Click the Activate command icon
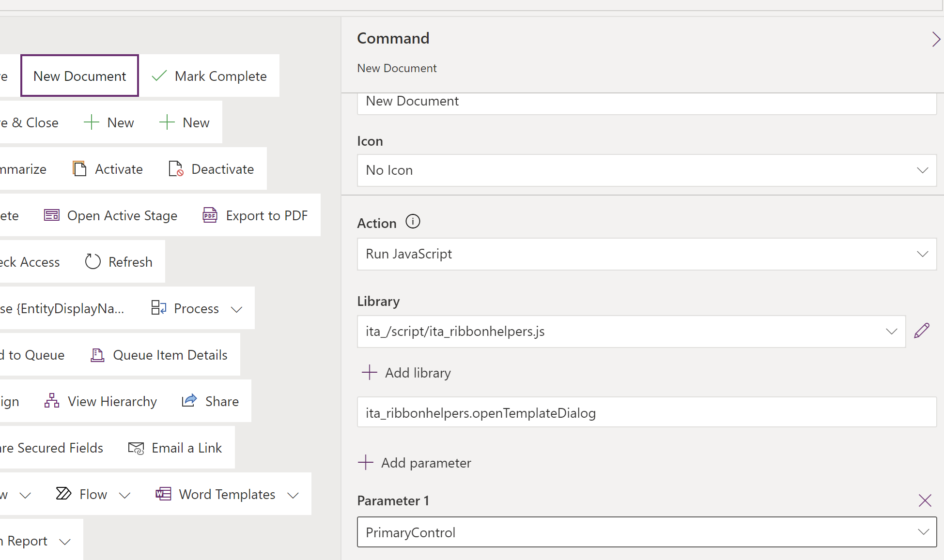The image size is (944, 560). tap(79, 168)
